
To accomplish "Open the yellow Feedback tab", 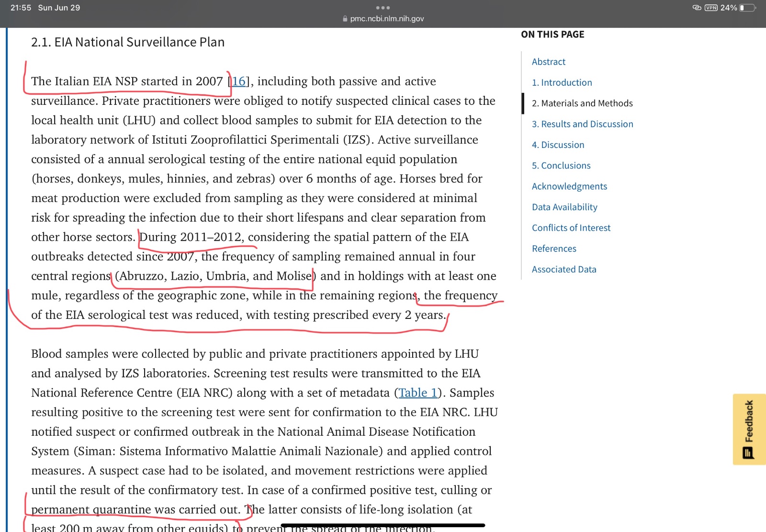I will click(749, 429).
